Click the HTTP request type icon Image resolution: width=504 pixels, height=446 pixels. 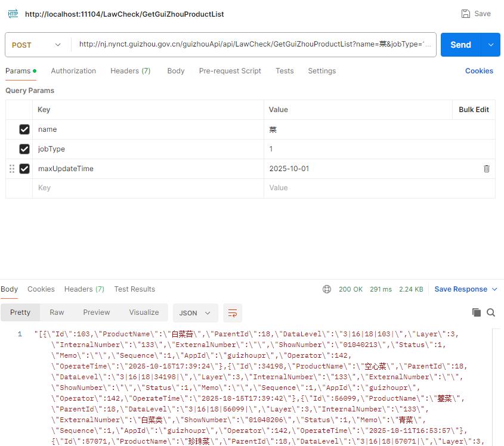point(13,14)
